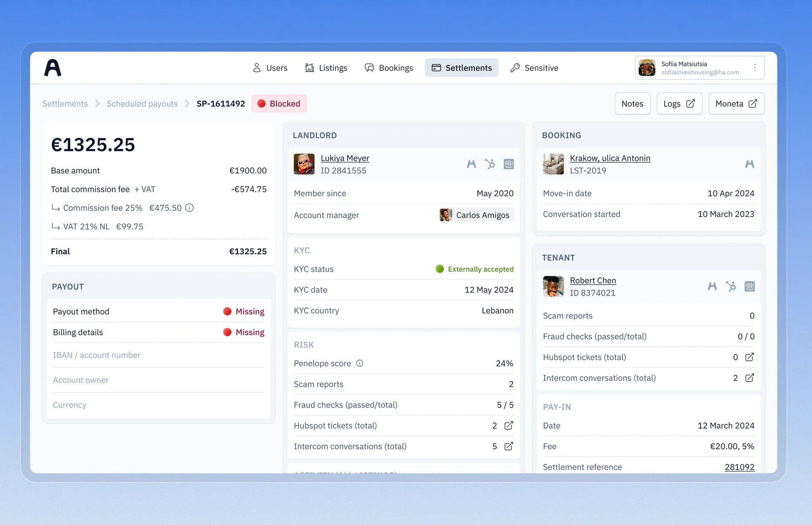Open the booking listing's A icon
The image size is (812, 525).
click(749, 164)
